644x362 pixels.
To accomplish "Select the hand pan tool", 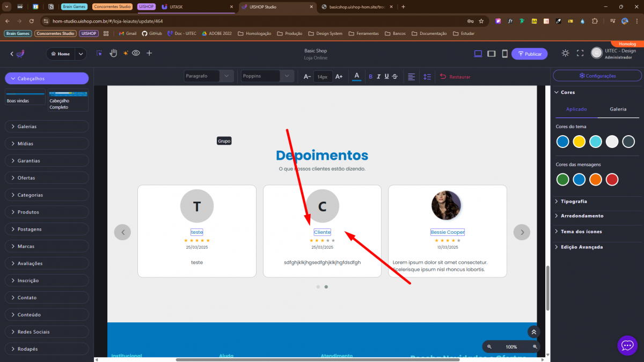I will tap(113, 53).
